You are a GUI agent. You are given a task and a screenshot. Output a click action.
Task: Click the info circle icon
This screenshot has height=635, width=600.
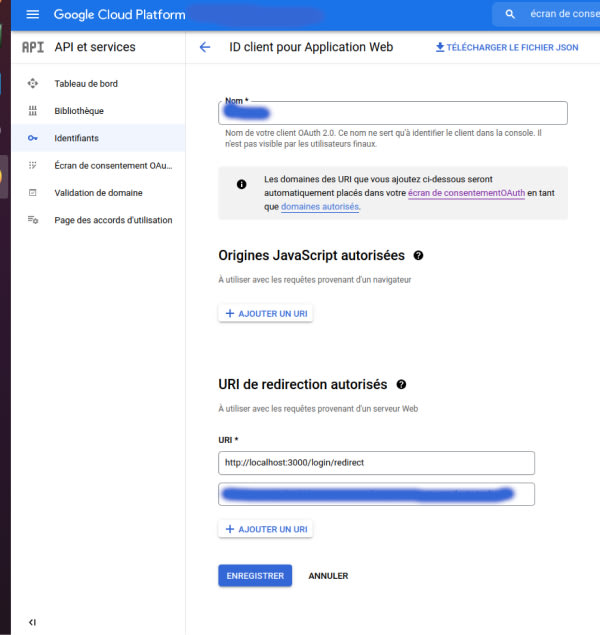[x=241, y=184]
